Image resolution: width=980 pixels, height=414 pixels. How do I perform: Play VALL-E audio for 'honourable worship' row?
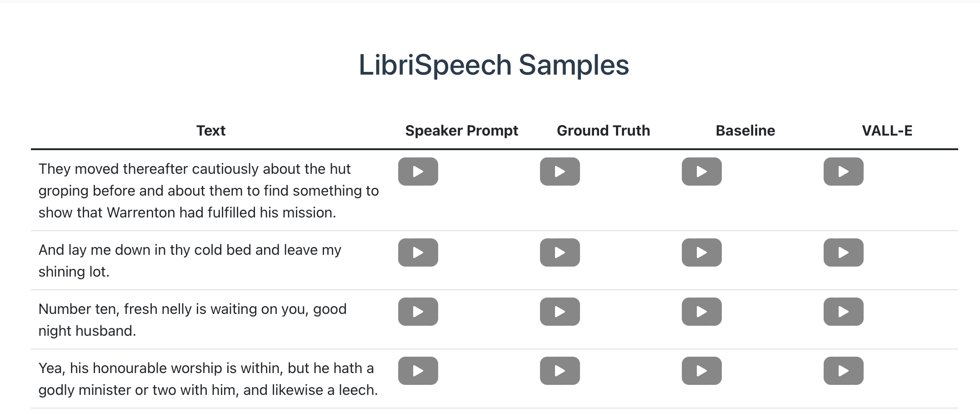point(844,371)
